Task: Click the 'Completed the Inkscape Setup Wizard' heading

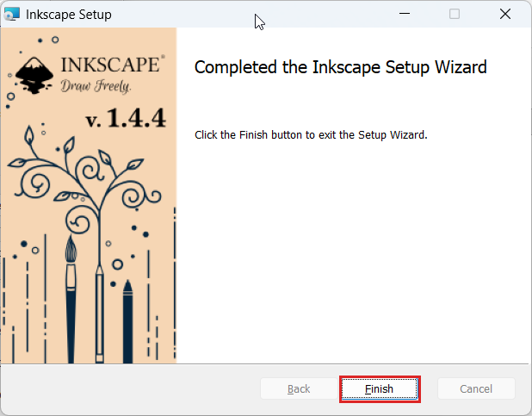Action: tap(340, 67)
